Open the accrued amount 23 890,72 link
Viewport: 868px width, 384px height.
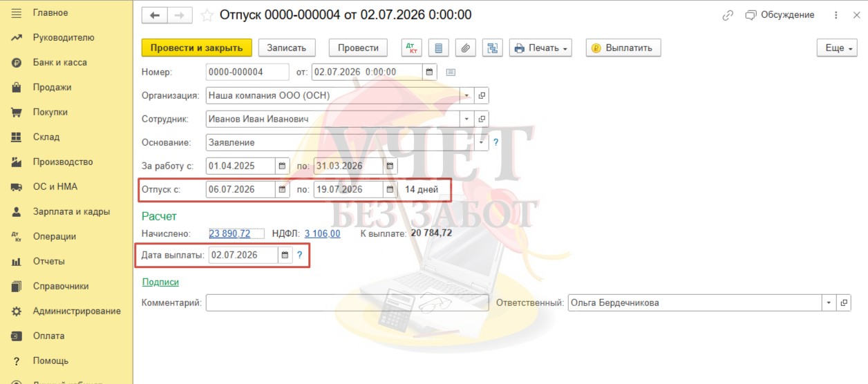229,233
